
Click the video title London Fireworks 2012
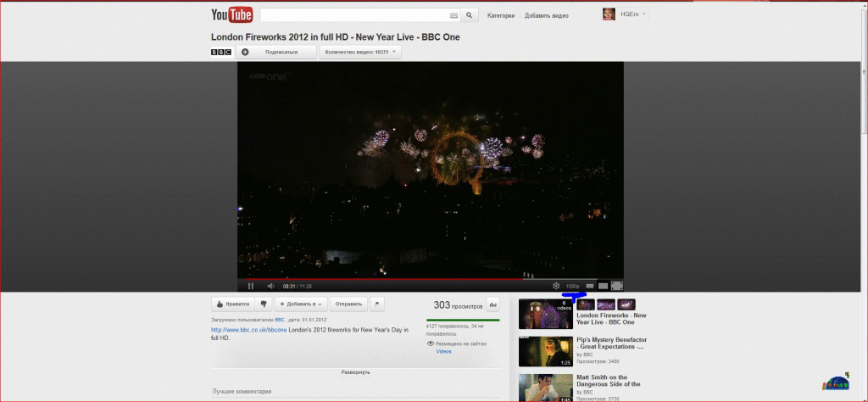click(335, 37)
